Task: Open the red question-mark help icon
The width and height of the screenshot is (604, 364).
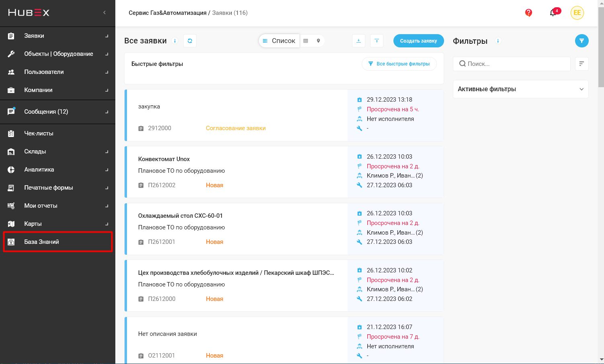Action: (x=528, y=13)
